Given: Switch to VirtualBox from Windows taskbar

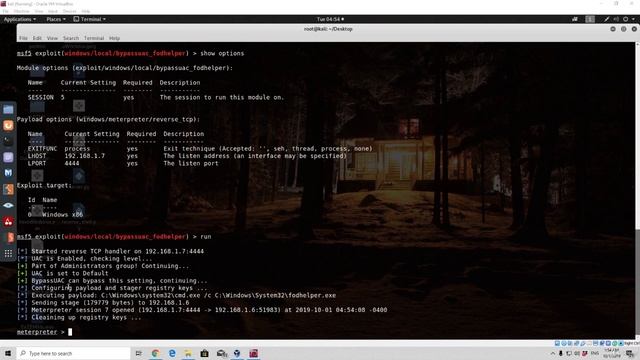Looking at the screenshot, I should coord(237,353).
